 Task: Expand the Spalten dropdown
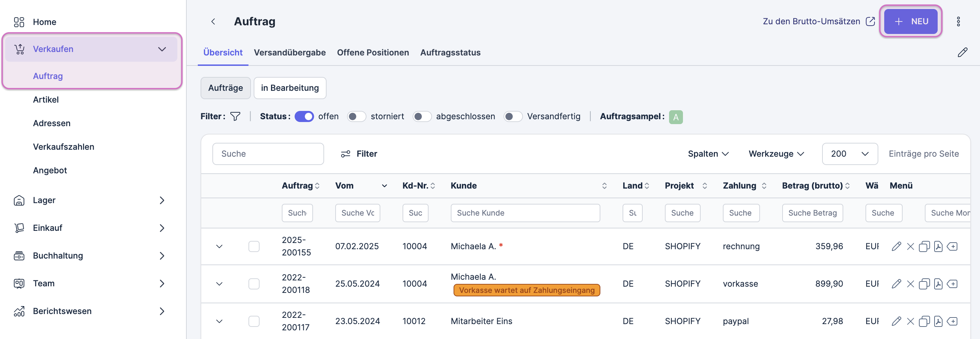[x=708, y=154]
